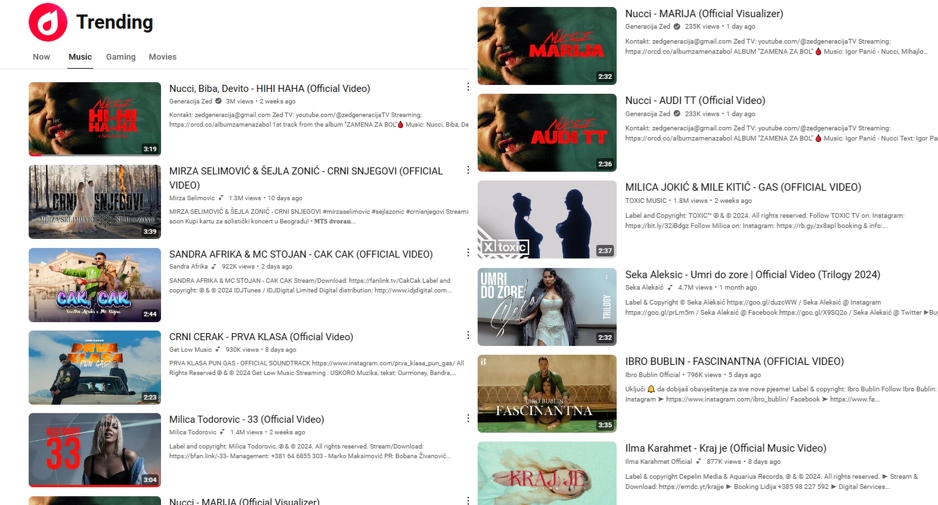Go to the Movies tab

pyautogui.click(x=163, y=57)
